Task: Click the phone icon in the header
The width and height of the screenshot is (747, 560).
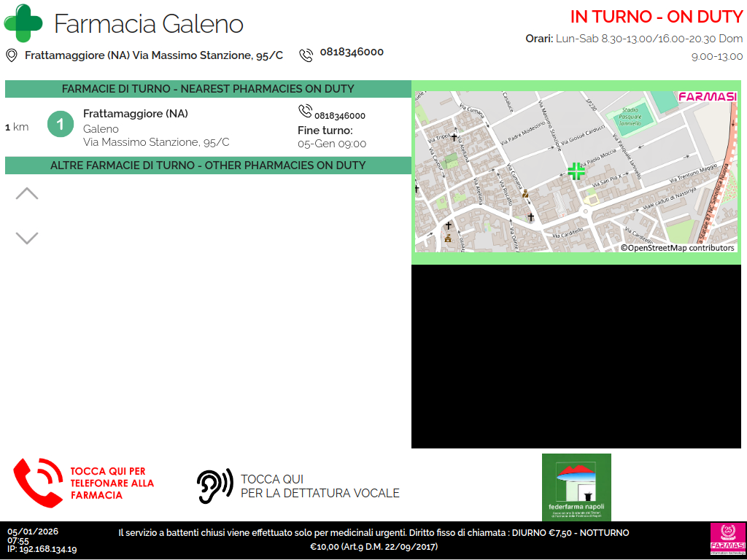Action: point(306,55)
